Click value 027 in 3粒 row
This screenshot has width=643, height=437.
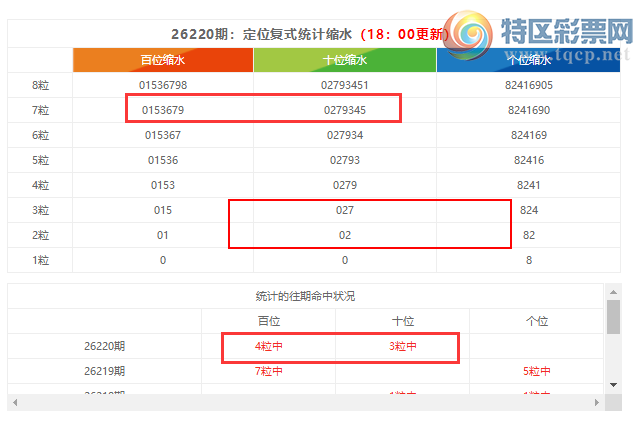tap(345, 210)
